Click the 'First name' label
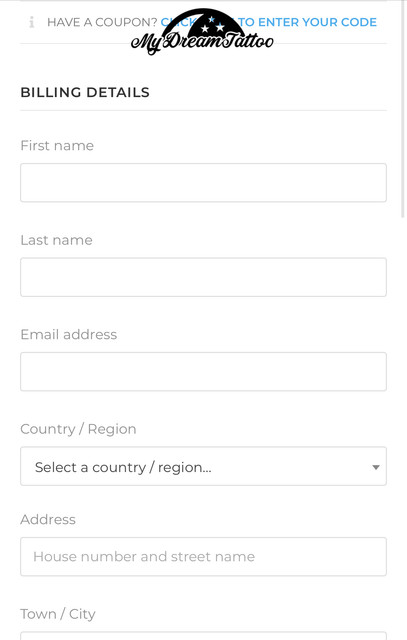The height and width of the screenshot is (640, 407). 57,145
